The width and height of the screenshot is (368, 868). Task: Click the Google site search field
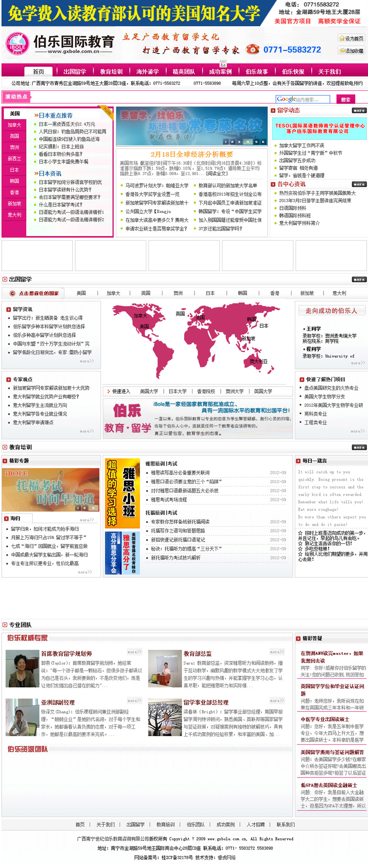302,99
